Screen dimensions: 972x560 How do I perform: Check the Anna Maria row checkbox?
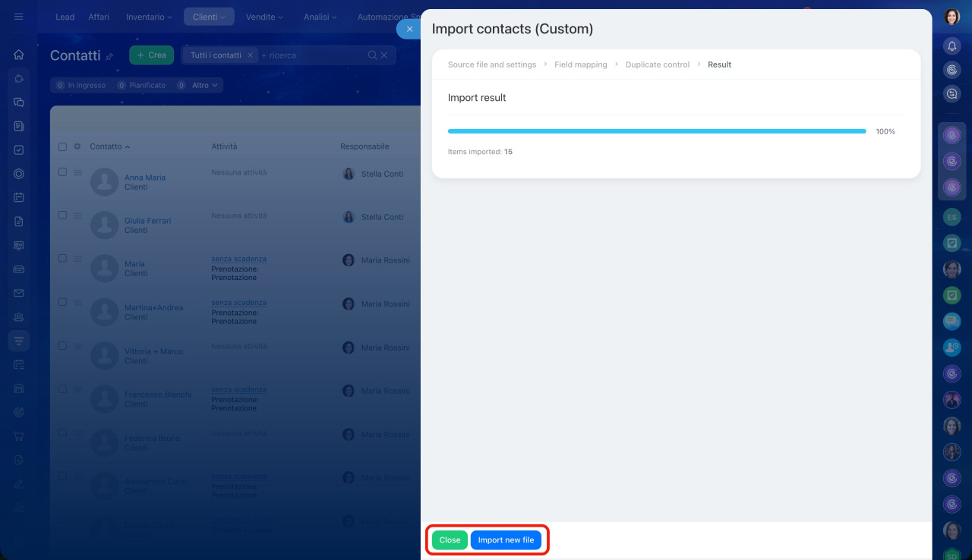click(x=62, y=172)
